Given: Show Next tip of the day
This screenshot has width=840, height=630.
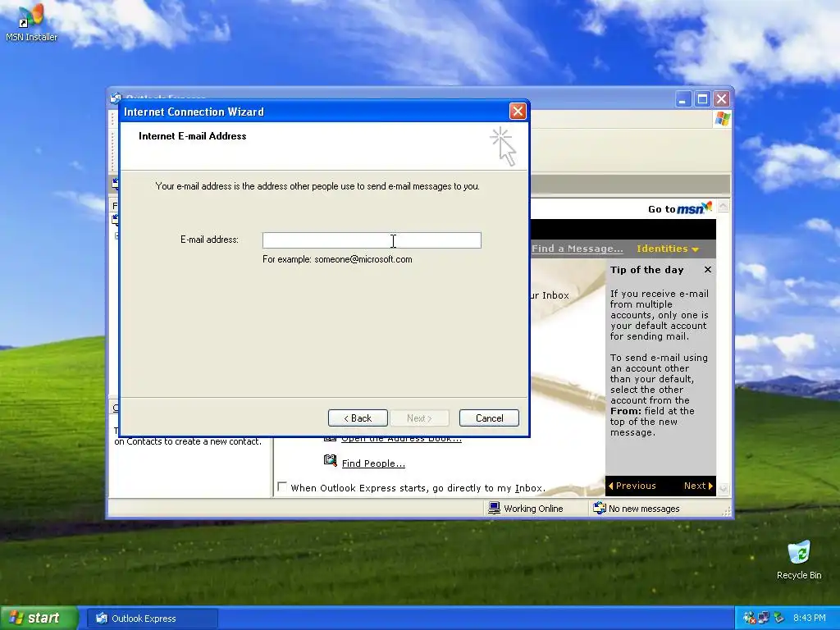Looking at the screenshot, I should 698,486.
